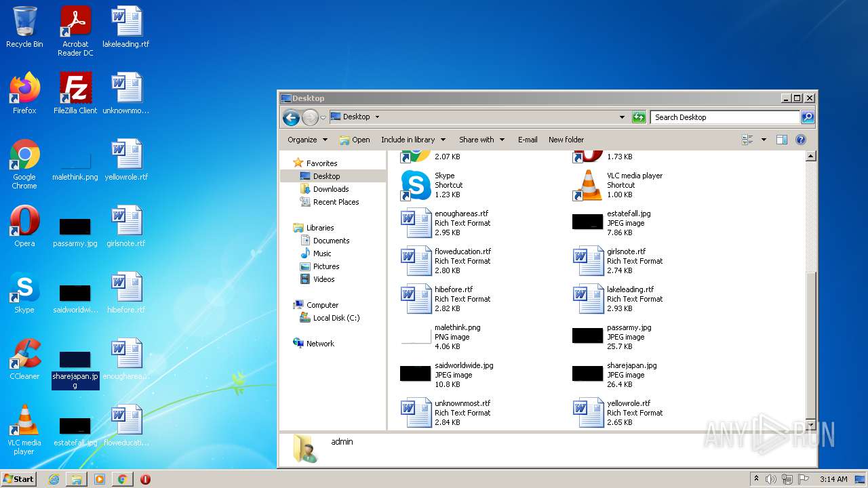
Task: Click the Change your view icon
Action: click(x=748, y=140)
